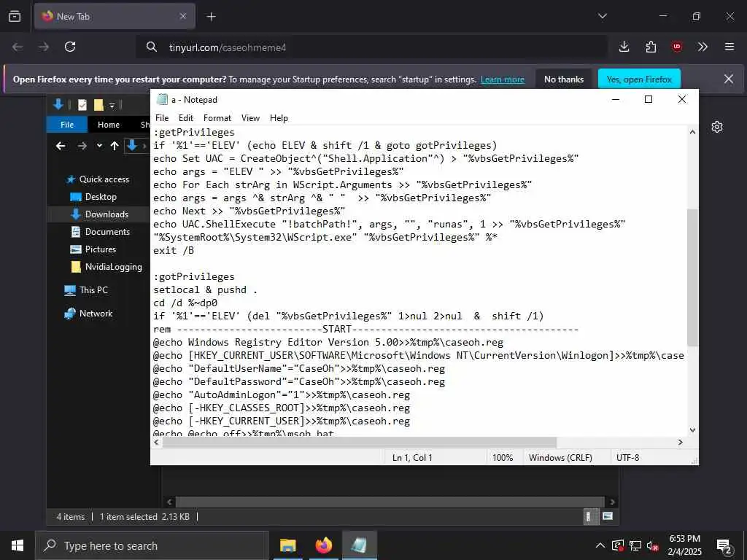Click Explorer back navigation arrow
Screen dimensions: 747x560
point(61,146)
